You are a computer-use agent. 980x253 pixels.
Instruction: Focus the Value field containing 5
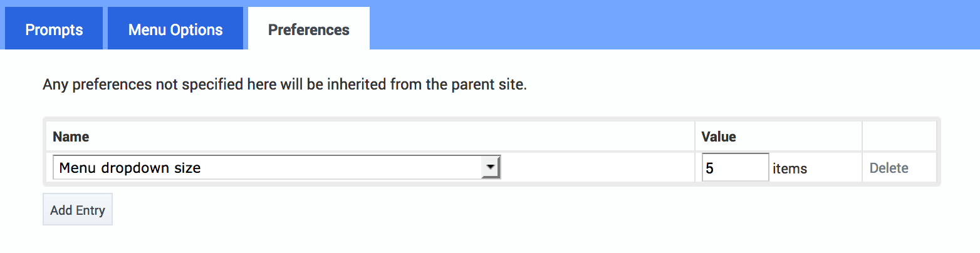pos(735,168)
